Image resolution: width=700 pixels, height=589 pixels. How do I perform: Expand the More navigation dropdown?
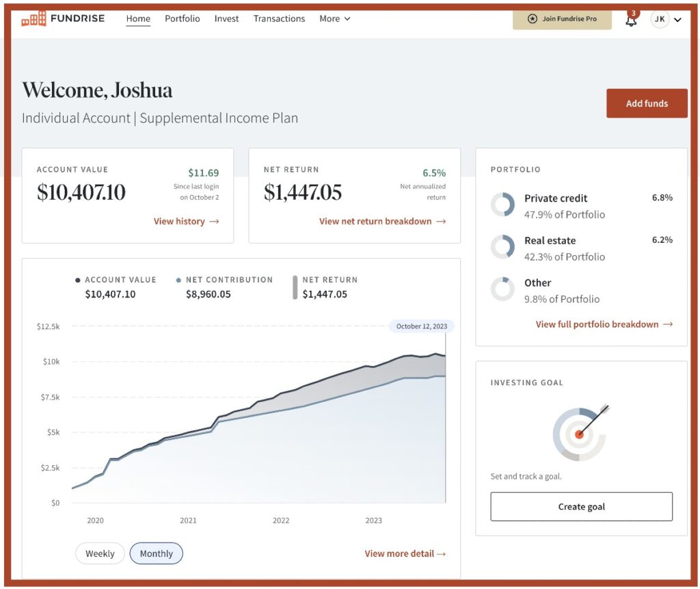[334, 18]
